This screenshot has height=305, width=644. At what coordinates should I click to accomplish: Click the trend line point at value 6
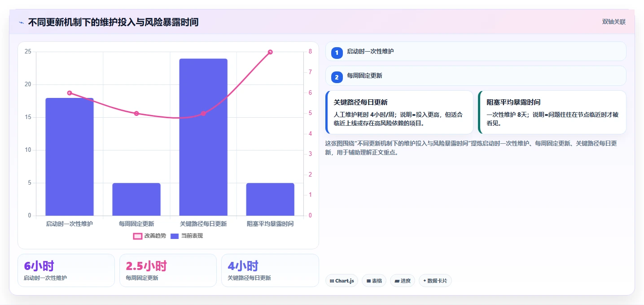pyautogui.click(x=70, y=93)
